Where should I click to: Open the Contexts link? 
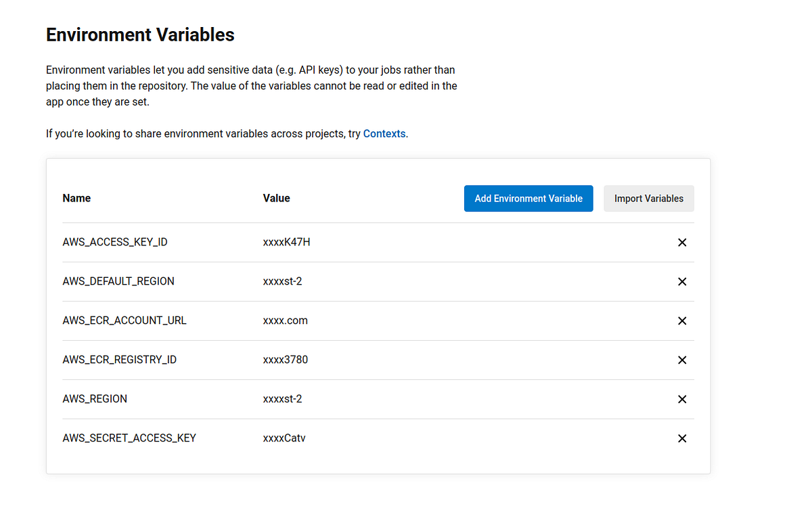point(384,133)
